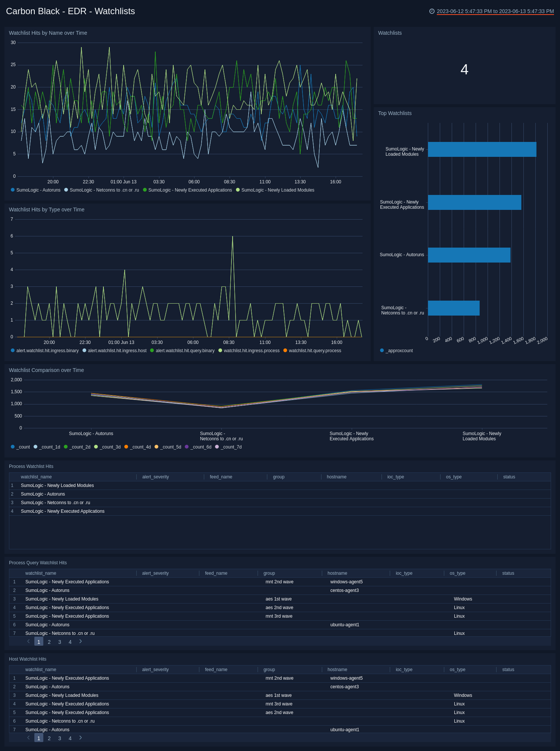Click the Netconns to .cn or .ru bar
560x751 pixels.
[454, 308]
